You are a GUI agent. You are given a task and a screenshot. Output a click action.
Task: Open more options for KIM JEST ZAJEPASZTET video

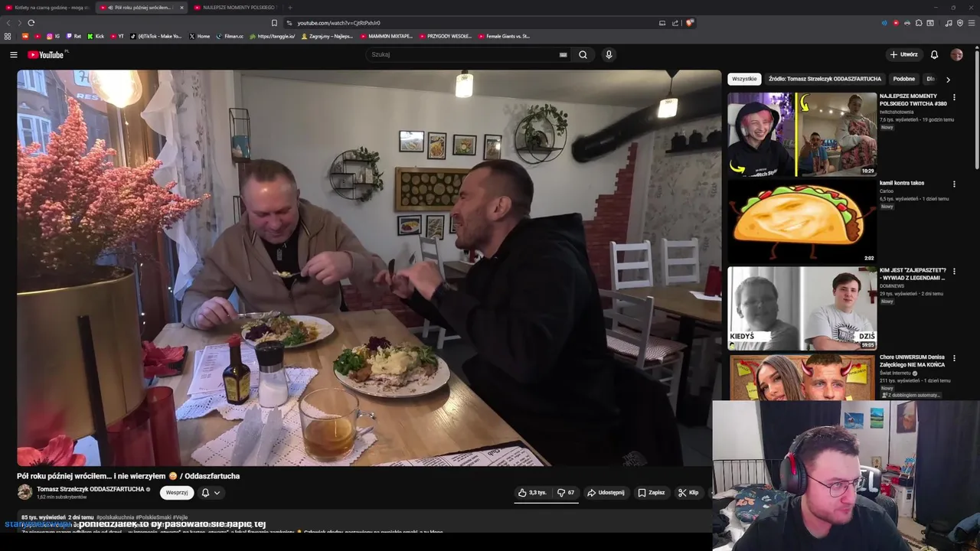click(x=954, y=272)
